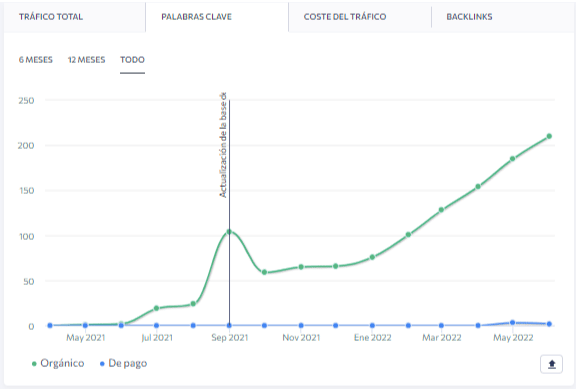Screen dimensions: 576x389
Task: Click the last organic data point near 210
Action: [549, 136]
